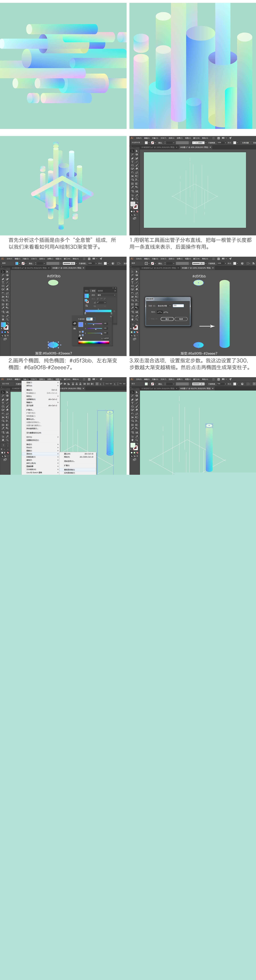The width and height of the screenshot is (256, 980).
Task: Click 确定 in the 混合选项 dialog
Action: point(167,319)
